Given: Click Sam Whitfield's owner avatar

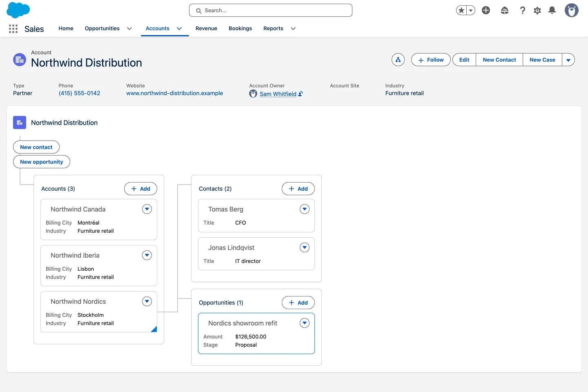Looking at the screenshot, I should (x=253, y=94).
